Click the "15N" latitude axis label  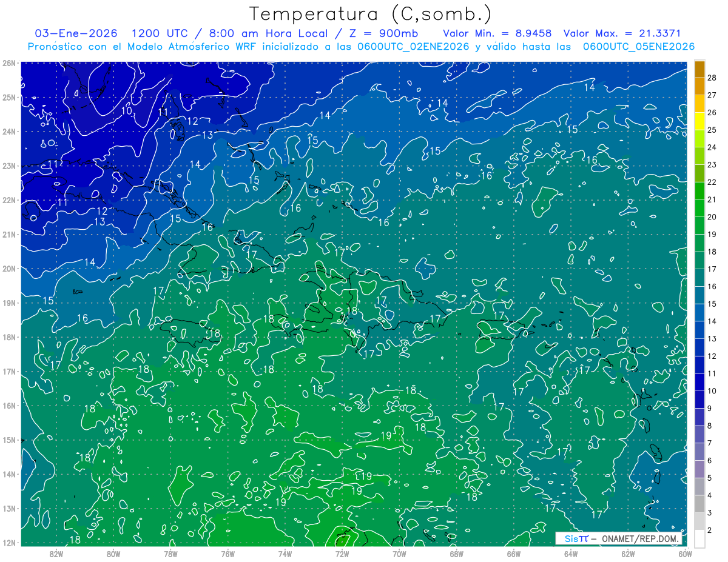[x=9, y=440]
